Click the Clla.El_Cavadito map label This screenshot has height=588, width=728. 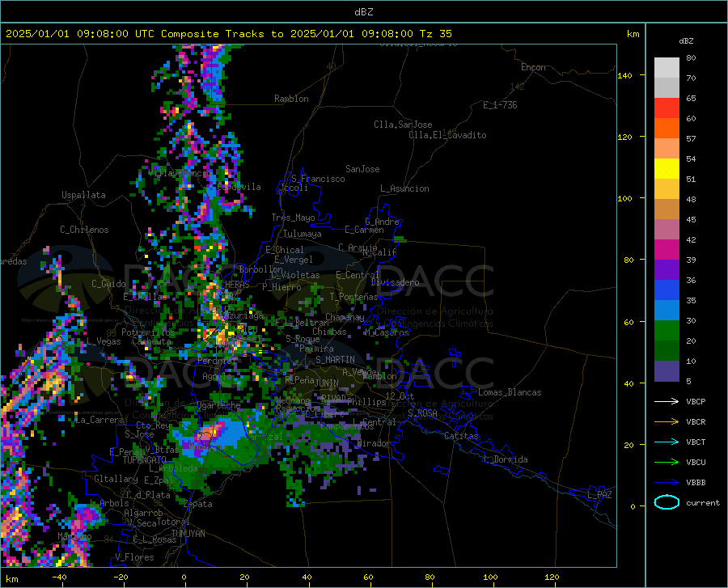tap(447, 135)
